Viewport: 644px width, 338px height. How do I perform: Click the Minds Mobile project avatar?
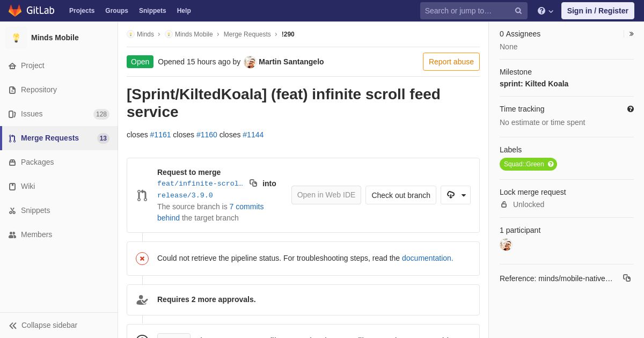[16, 38]
